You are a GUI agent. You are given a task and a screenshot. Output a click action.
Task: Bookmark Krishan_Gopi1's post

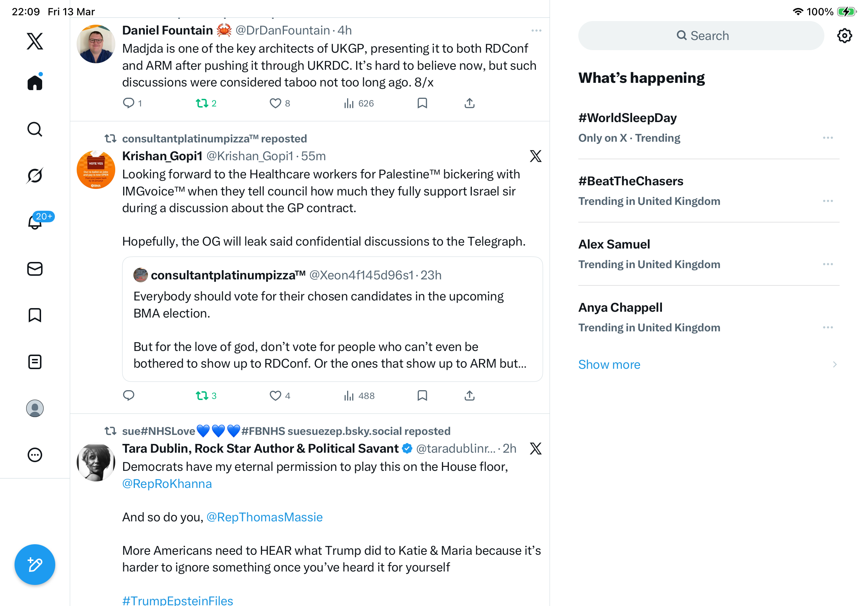[x=422, y=396]
